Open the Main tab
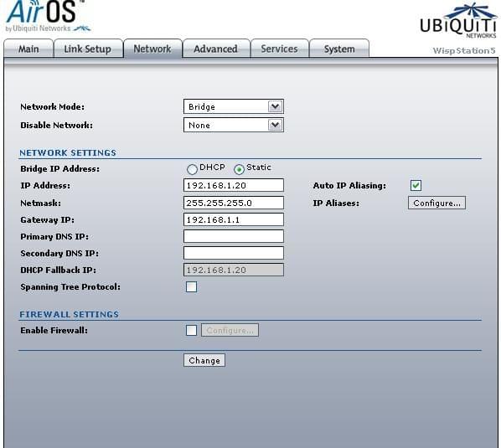The image size is (501, 448). [28, 49]
